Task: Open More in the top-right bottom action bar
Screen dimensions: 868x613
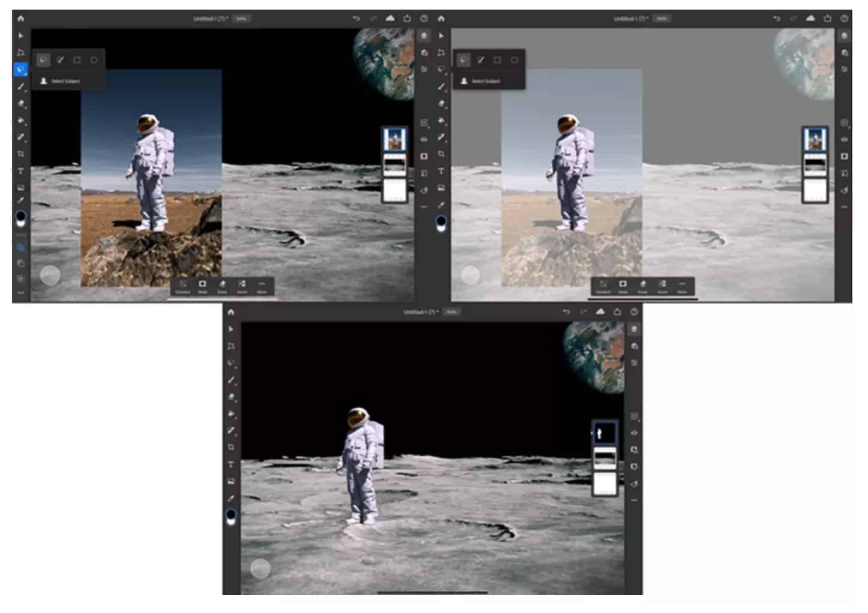Action: coord(682,286)
